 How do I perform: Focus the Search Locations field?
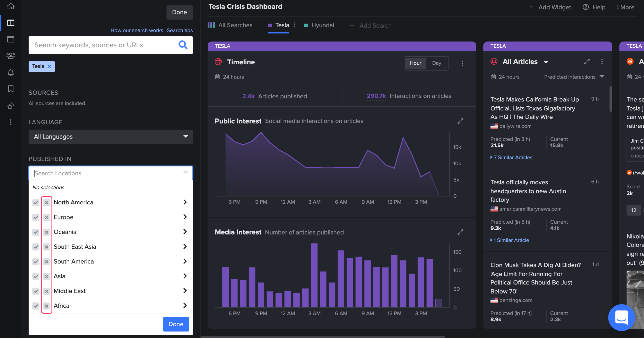[111, 173]
